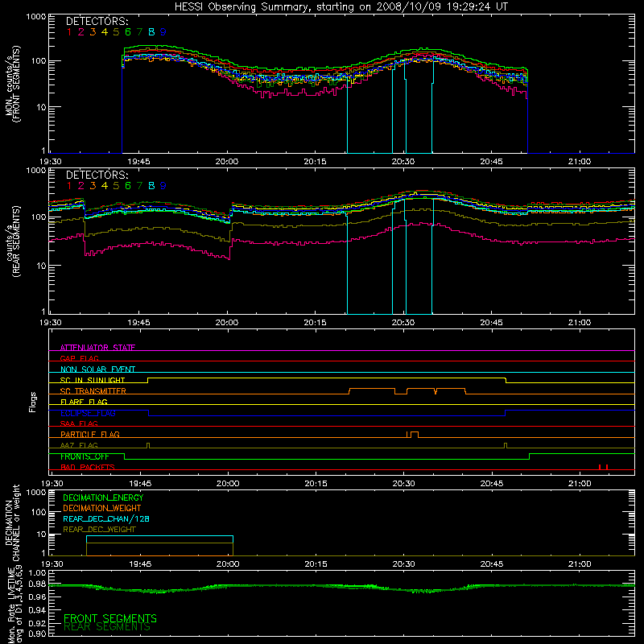Image resolution: width=644 pixels, height=644 pixels.
Task: Click the FRONTS_OFF flag label
Action: tap(85, 456)
